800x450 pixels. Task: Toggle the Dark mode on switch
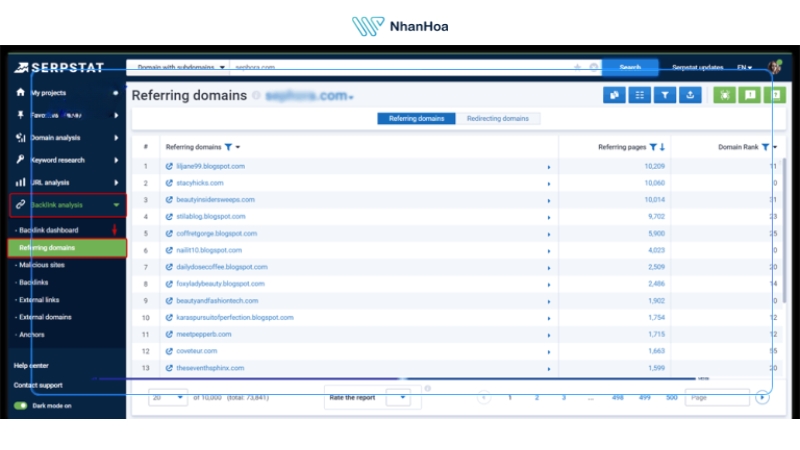tap(20, 406)
